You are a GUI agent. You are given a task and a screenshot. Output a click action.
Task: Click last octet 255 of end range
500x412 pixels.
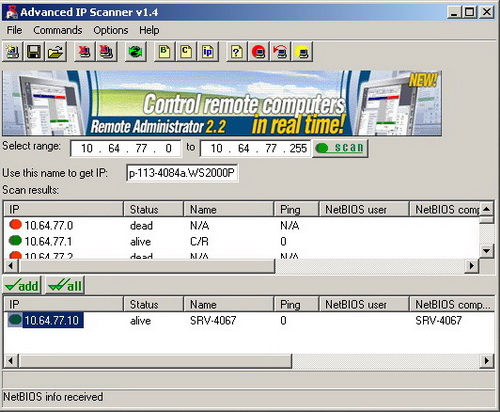click(x=298, y=148)
